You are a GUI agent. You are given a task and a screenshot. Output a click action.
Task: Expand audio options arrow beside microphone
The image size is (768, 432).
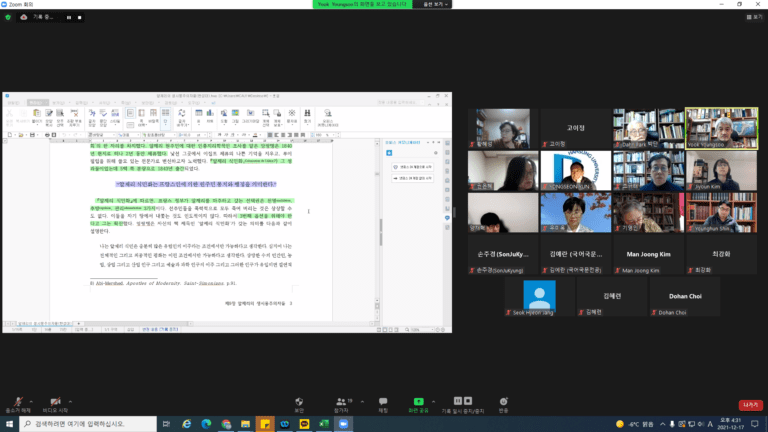[x=31, y=402]
